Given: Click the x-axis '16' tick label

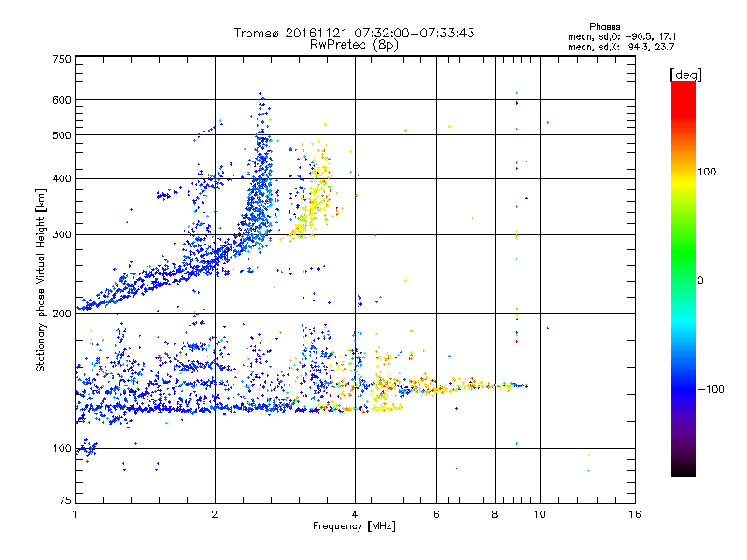Looking at the screenshot, I should pos(635,514).
